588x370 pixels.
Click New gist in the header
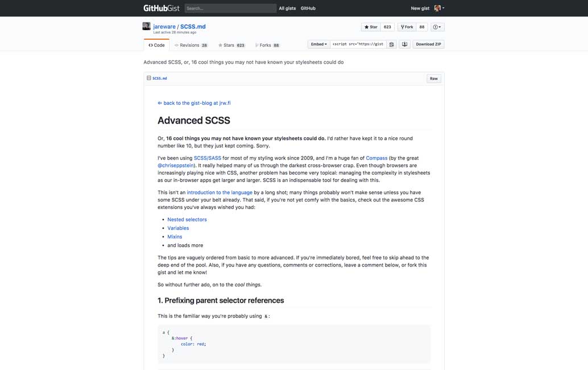[x=420, y=9]
